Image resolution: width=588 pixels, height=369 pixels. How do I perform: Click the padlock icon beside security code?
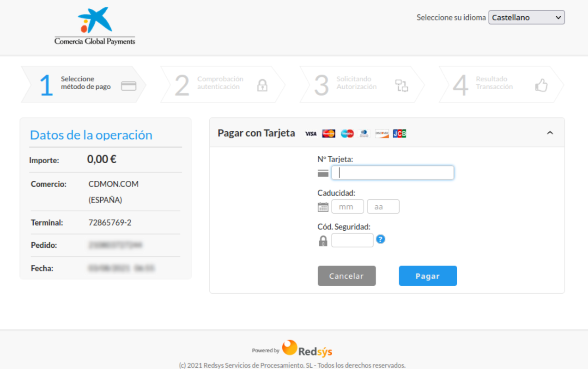323,241
